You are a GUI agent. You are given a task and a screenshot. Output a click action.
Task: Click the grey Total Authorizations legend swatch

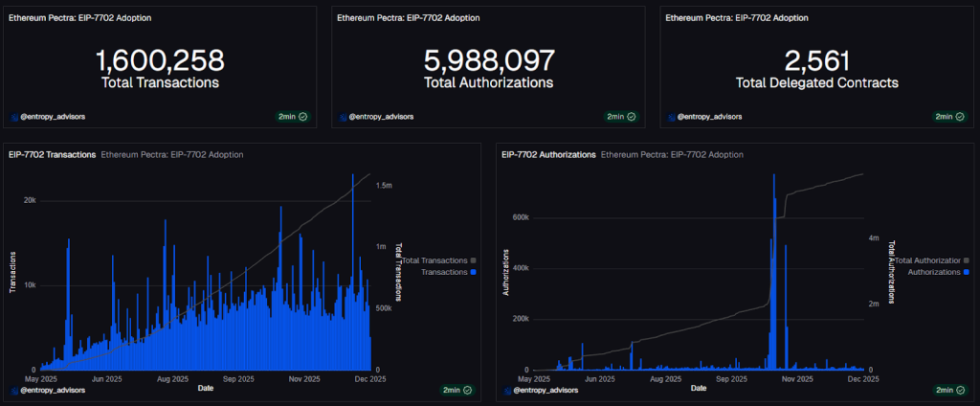tap(968, 259)
